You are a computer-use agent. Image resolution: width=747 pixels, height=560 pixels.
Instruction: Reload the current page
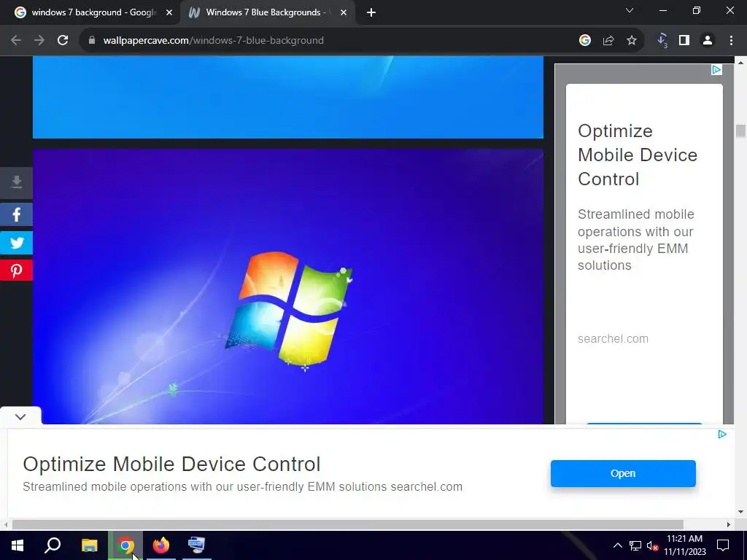(x=63, y=41)
